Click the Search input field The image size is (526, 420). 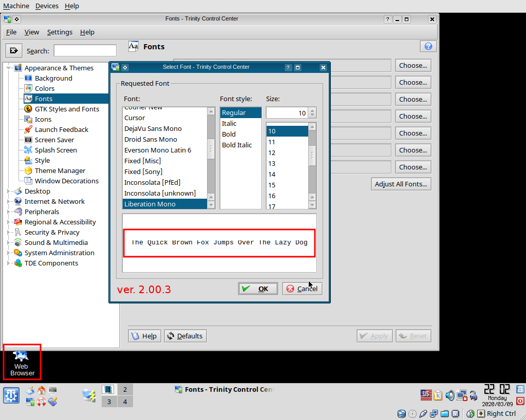(x=85, y=51)
